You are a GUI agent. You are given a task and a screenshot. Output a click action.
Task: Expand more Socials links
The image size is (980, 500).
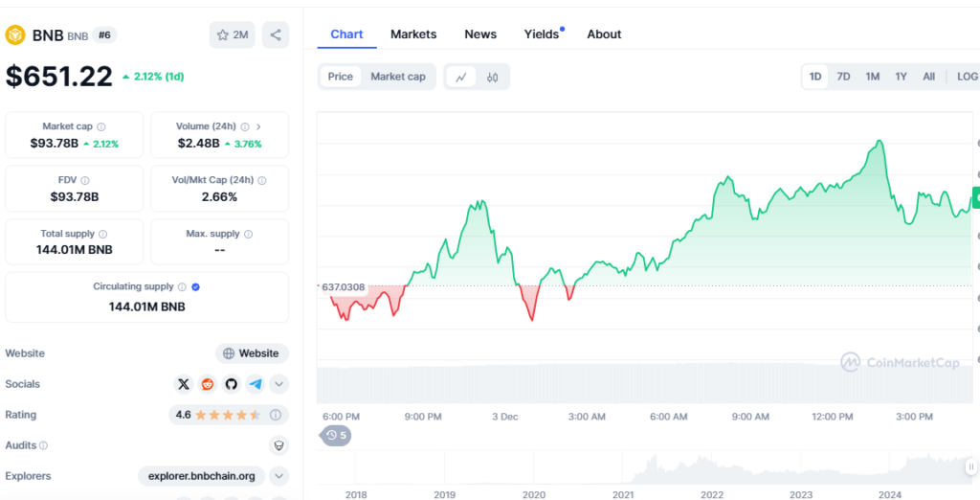(278, 384)
